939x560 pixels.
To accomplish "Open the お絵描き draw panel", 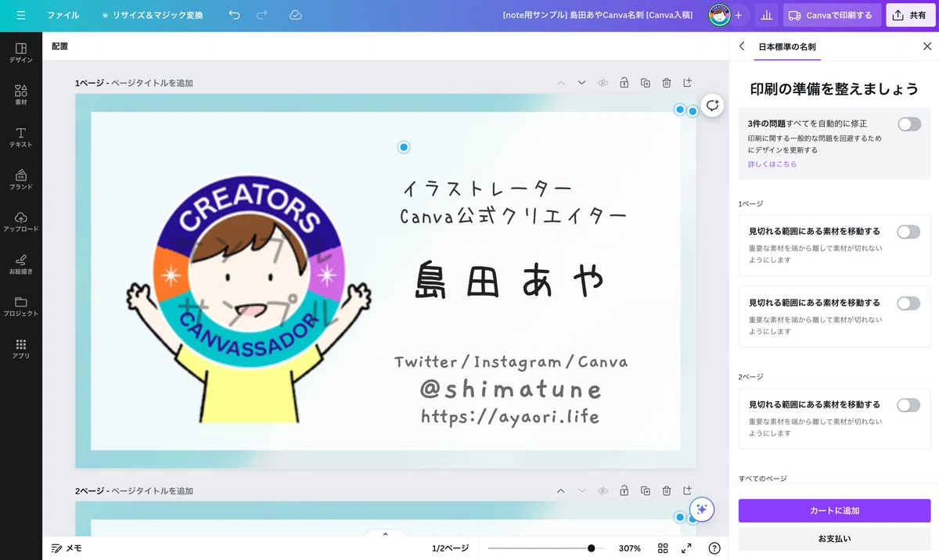I will [21, 264].
